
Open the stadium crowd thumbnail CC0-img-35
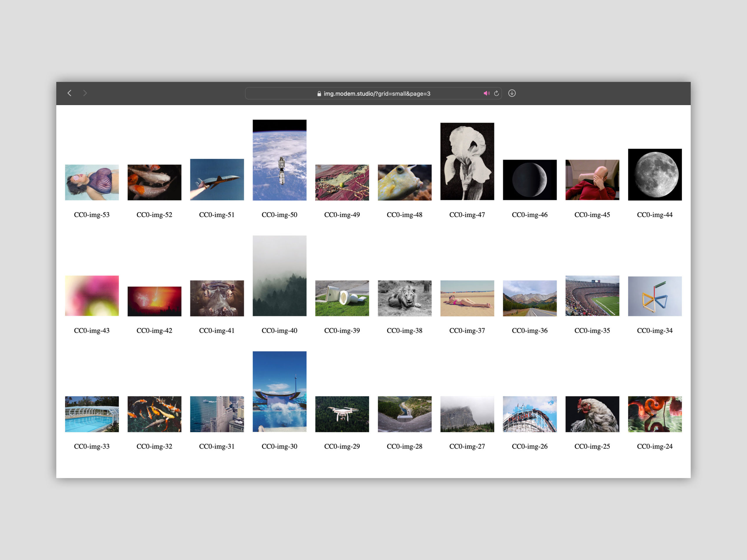point(592,296)
